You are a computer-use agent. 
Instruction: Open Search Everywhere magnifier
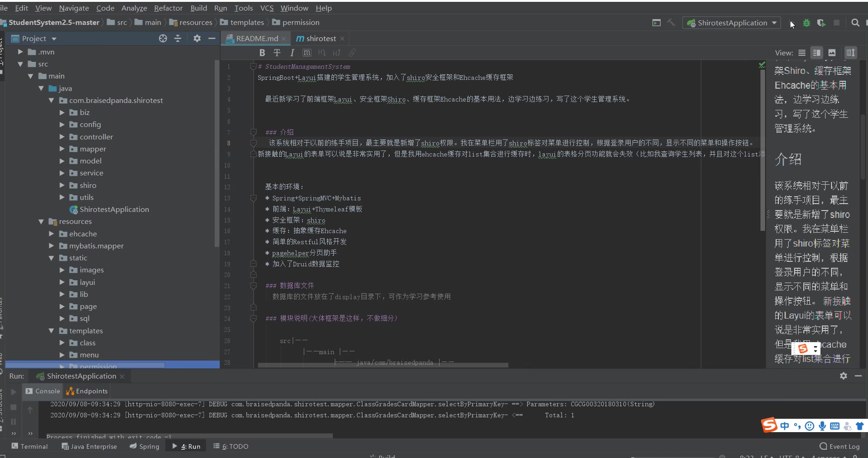pos(856,23)
